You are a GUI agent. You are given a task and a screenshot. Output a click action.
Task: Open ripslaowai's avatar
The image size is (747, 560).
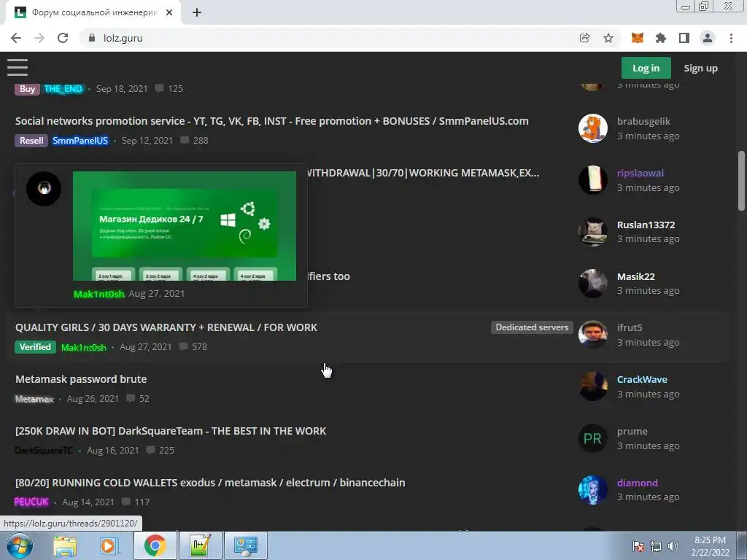tap(592, 180)
